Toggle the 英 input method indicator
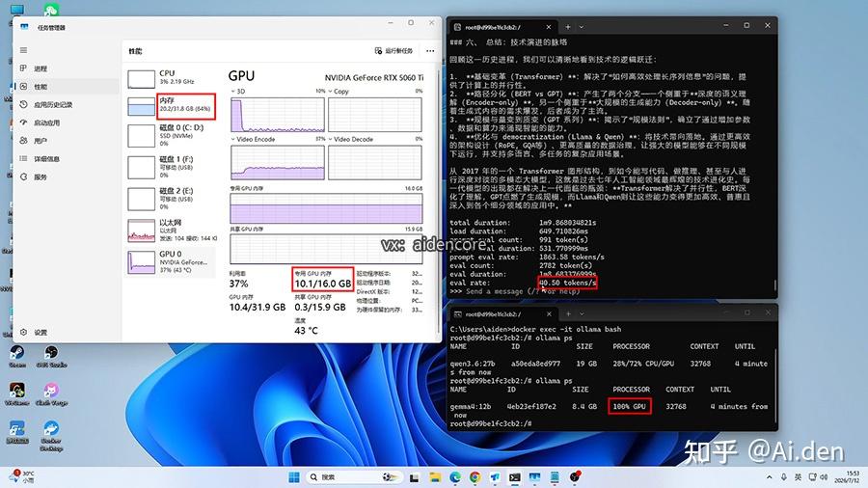This screenshot has height=488, width=868. (x=798, y=477)
